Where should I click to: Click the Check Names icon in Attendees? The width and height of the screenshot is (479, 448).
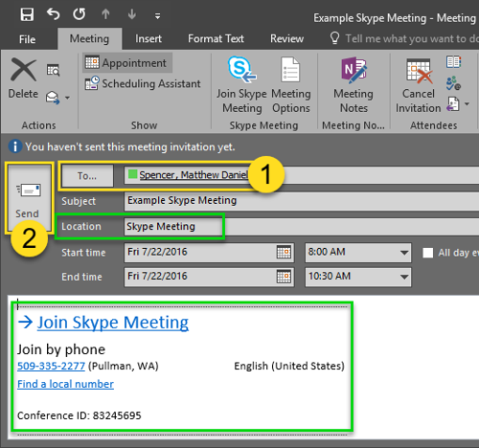(453, 83)
